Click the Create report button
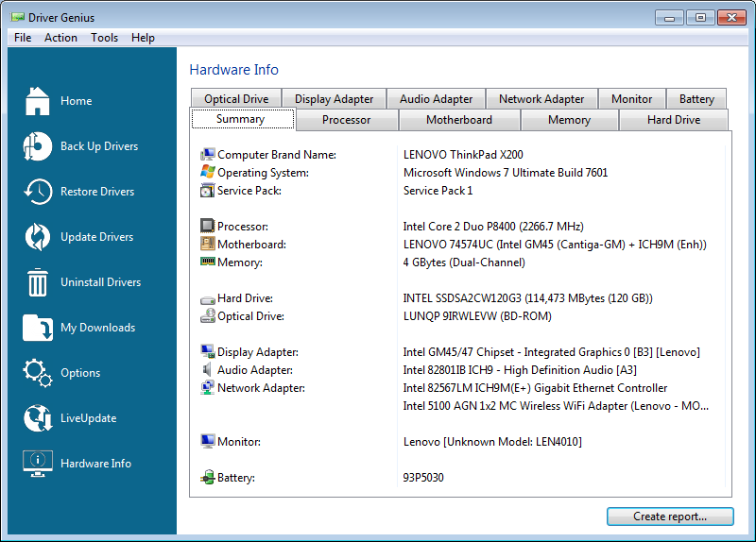Image resolution: width=756 pixels, height=542 pixels. click(670, 517)
